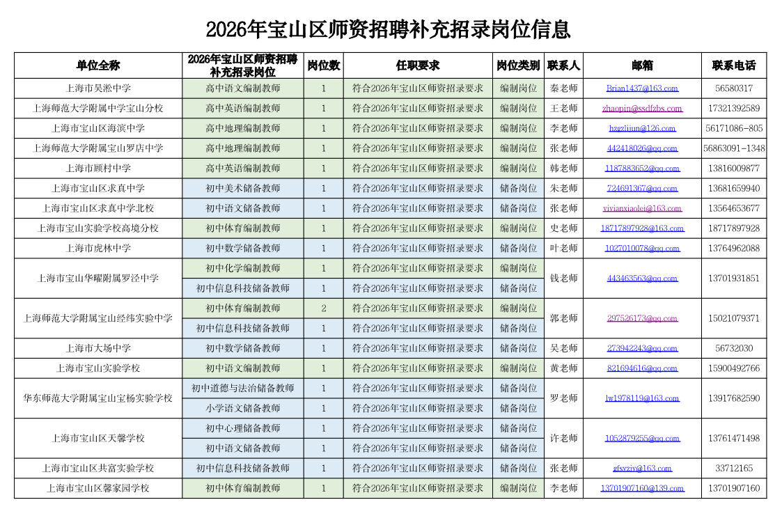
Task: Click phone number 56863091-1348
Action: (734, 148)
